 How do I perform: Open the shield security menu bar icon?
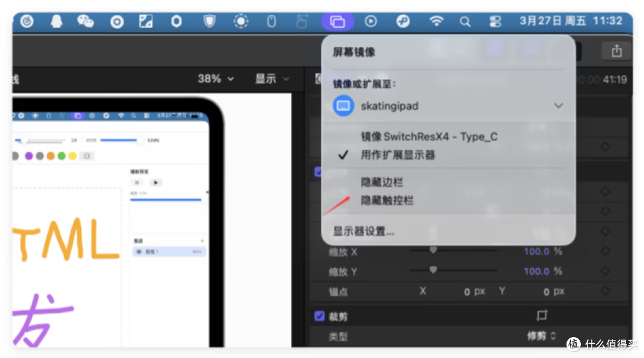[x=209, y=21]
